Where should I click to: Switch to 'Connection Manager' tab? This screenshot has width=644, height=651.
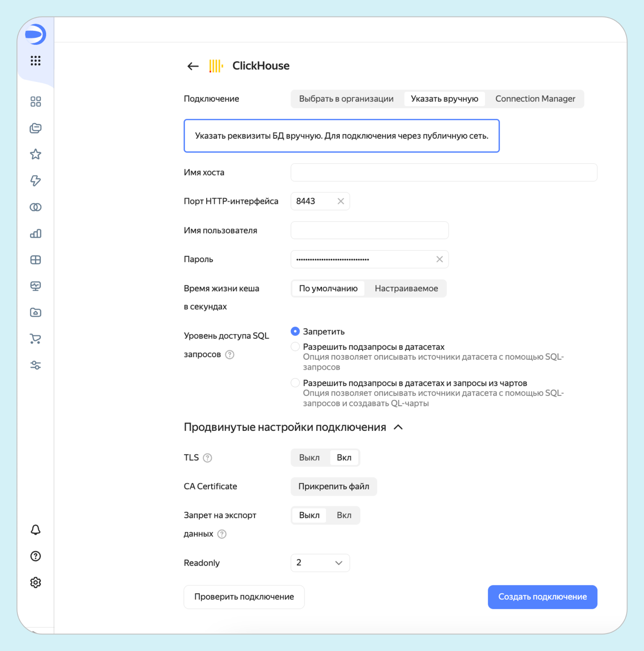(x=535, y=99)
